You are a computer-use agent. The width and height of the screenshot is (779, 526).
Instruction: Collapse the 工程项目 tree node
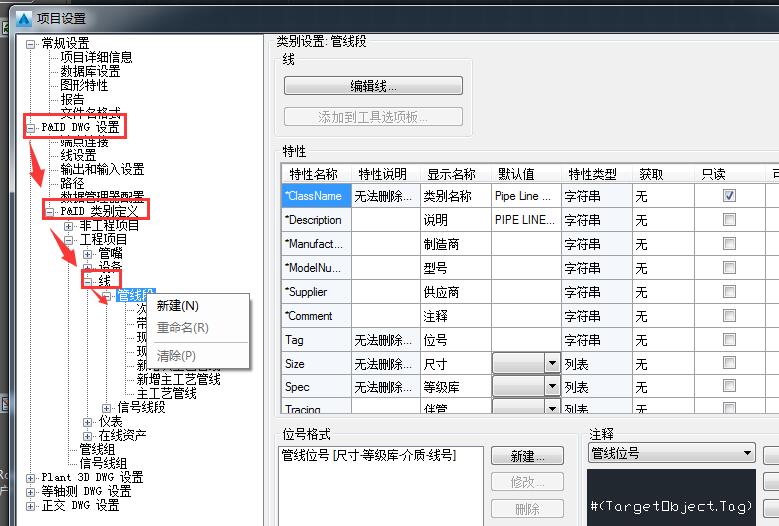pyautogui.click(x=69, y=240)
